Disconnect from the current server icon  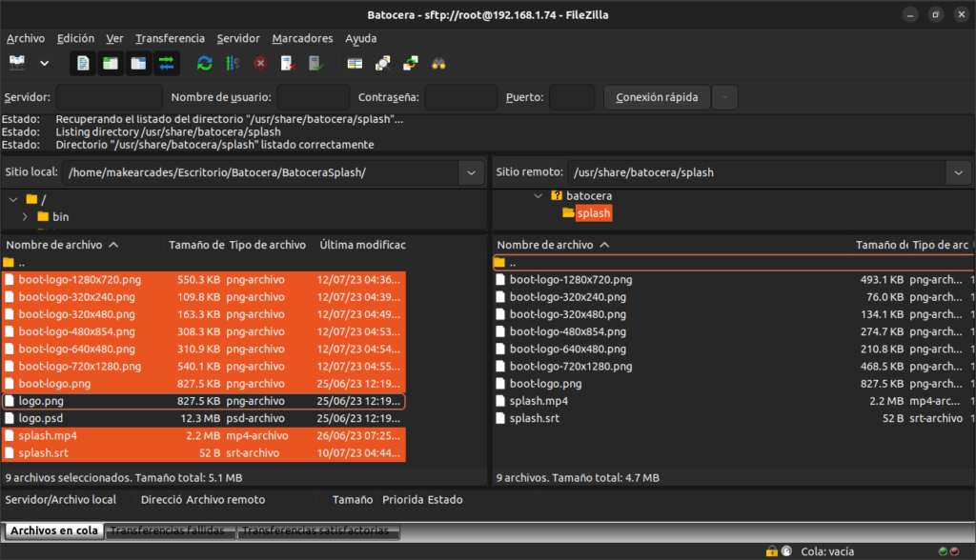tap(288, 63)
